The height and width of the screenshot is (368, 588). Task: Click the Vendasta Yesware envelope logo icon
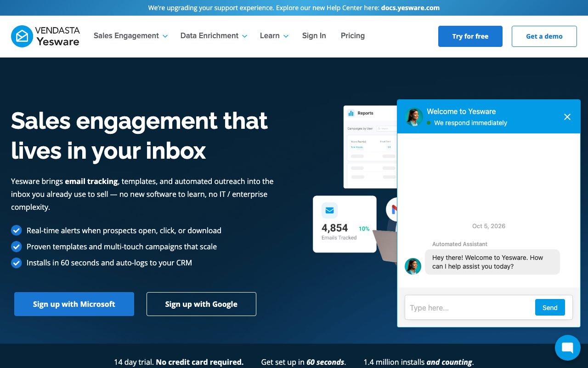tap(22, 36)
